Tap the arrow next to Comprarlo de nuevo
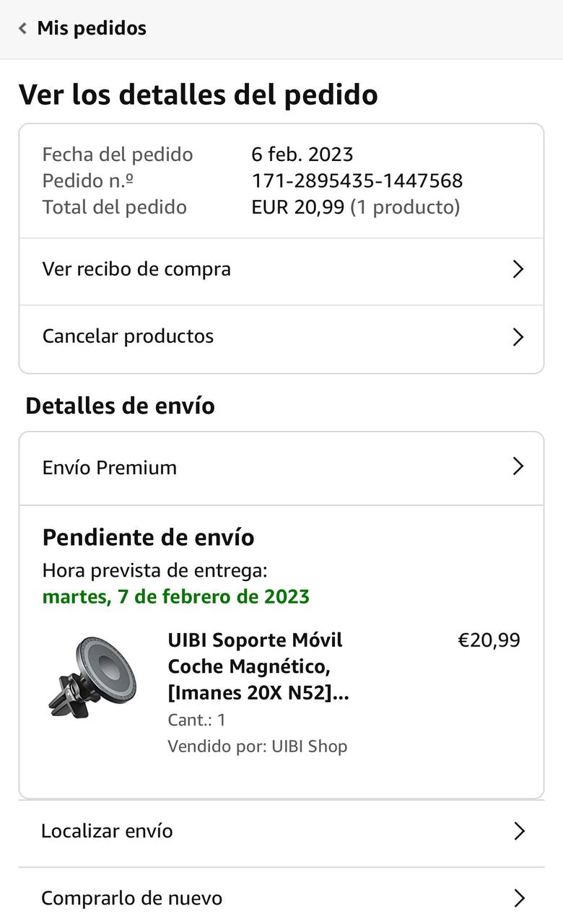 pyautogui.click(x=518, y=898)
